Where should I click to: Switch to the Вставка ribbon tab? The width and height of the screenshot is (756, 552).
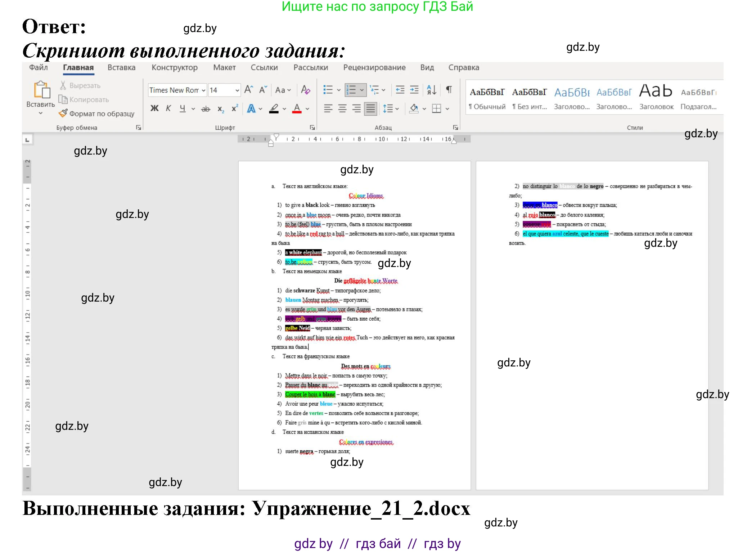[x=121, y=68]
